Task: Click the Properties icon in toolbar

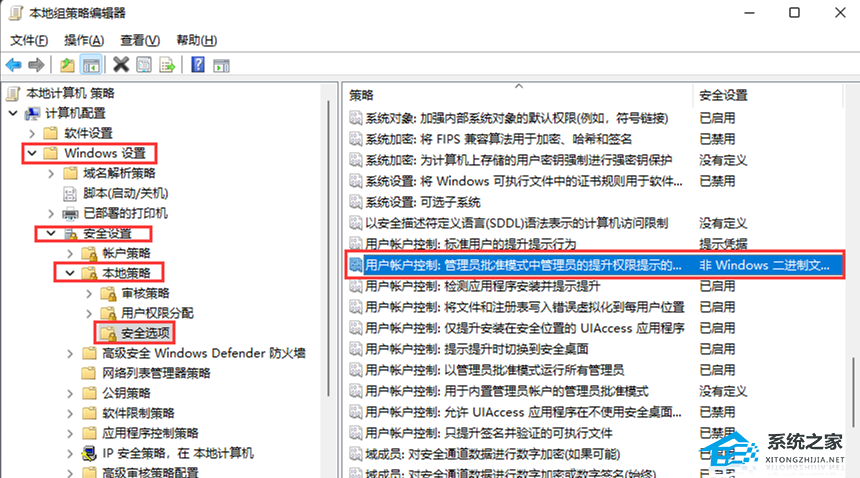Action: coord(143,65)
